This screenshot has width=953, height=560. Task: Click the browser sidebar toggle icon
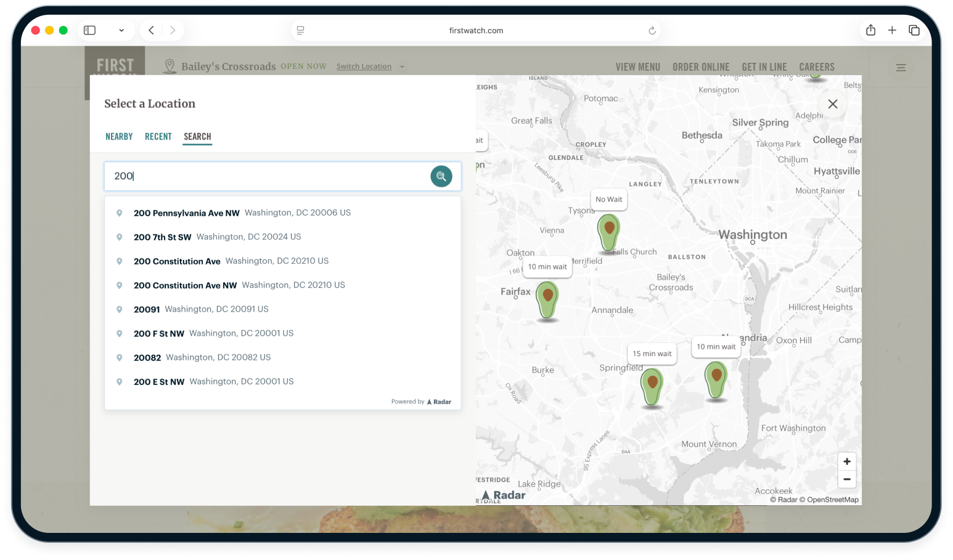(89, 30)
